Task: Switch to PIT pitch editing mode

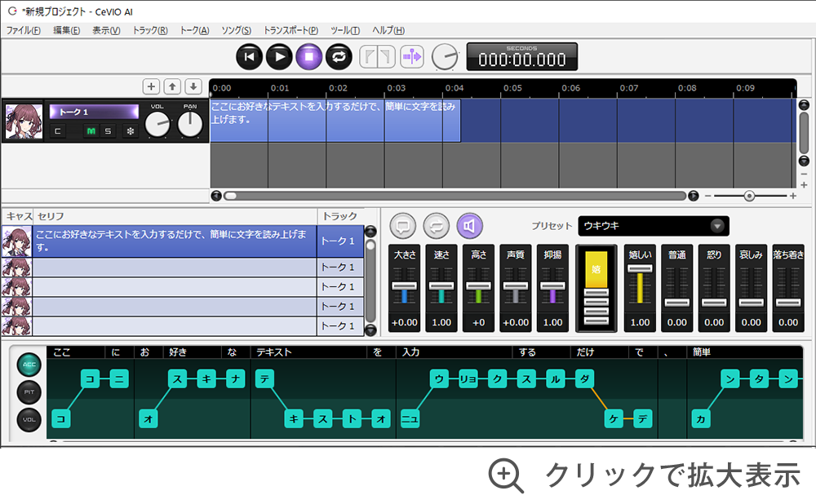Action: click(x=29, y=392)
